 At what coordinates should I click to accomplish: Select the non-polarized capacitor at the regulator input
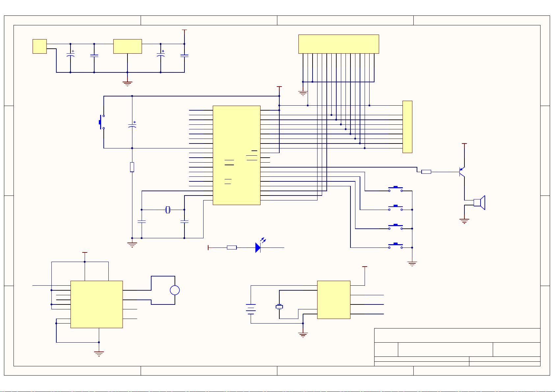(94, 56)
